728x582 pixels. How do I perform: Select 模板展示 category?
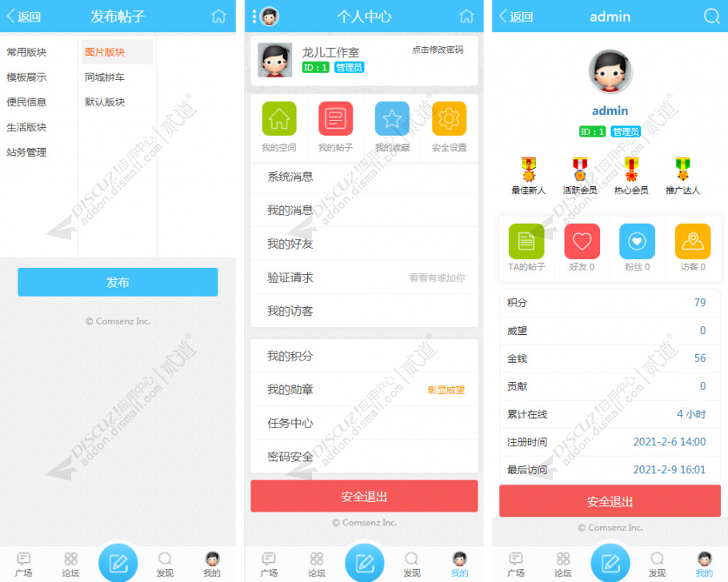(x=26, y=77)
